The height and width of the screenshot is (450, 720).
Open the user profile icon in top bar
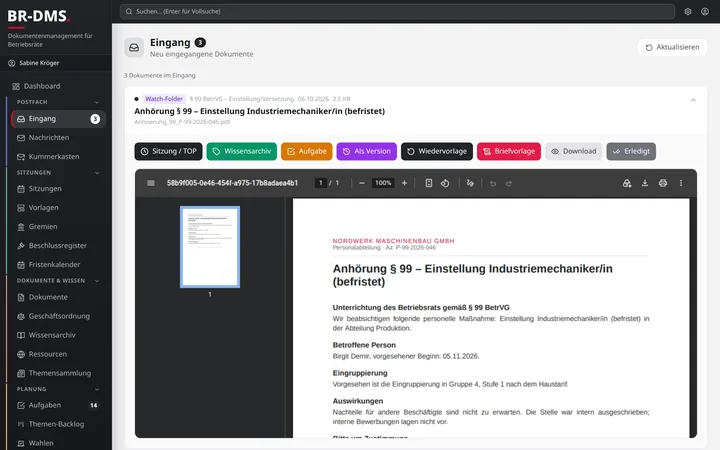[x=705, y=11]
